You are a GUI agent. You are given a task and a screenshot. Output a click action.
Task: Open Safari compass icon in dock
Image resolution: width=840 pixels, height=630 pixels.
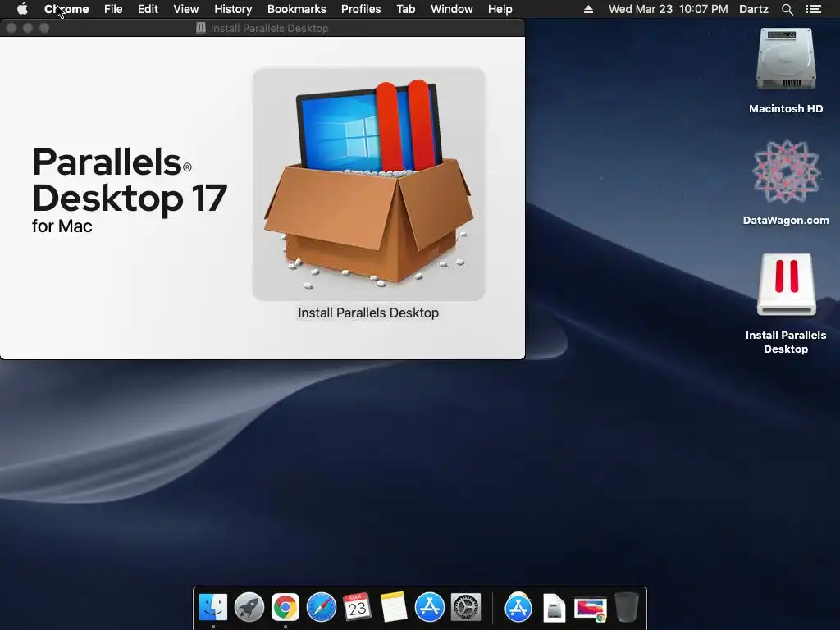point(321,608)
